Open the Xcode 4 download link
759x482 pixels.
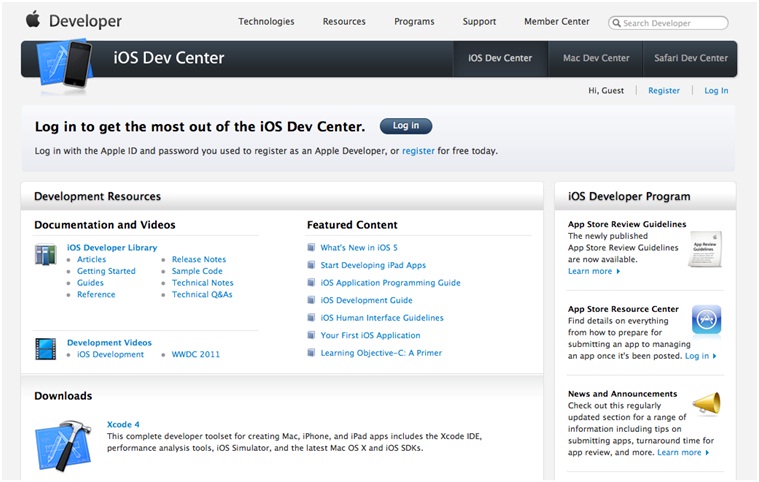pos(123,424)
